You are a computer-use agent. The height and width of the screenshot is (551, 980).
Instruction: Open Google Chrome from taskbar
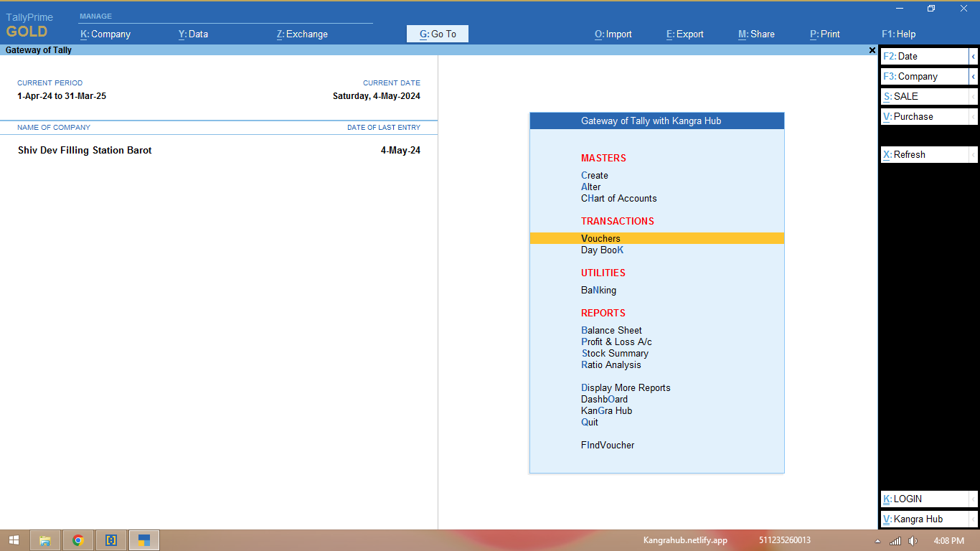77,540
